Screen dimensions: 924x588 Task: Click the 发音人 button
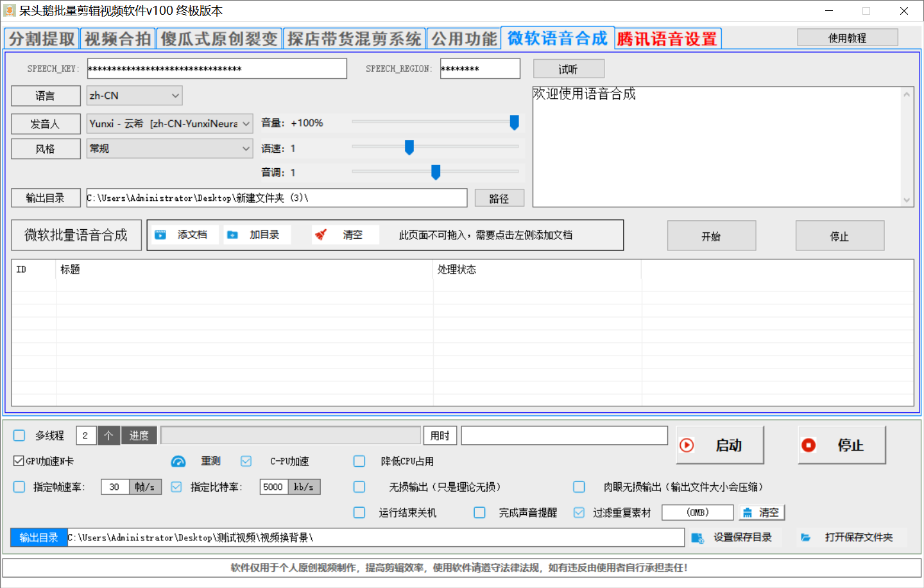[x=46, y=123]
